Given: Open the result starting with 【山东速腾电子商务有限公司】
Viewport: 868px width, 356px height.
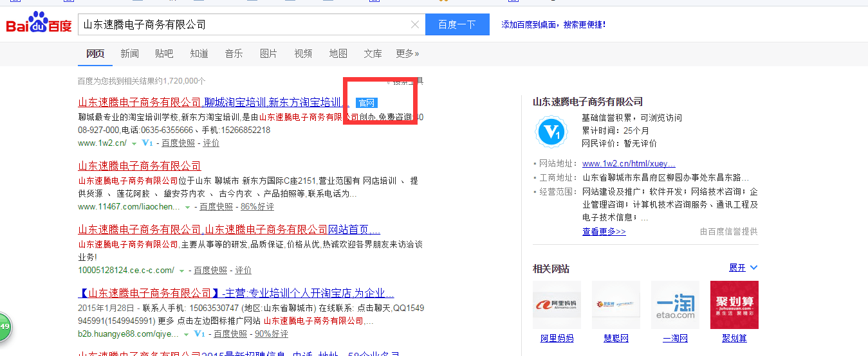Looking at the screenshot, I should click(236, 293).
